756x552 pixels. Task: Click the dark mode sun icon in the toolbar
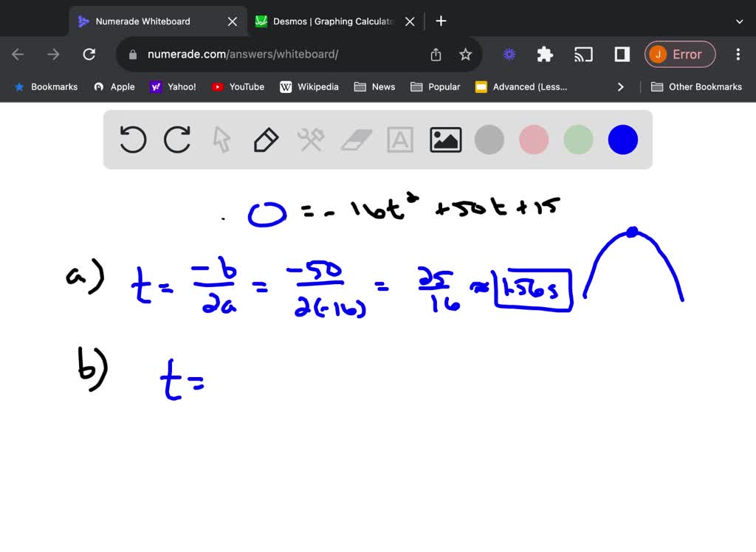(509, 54)
